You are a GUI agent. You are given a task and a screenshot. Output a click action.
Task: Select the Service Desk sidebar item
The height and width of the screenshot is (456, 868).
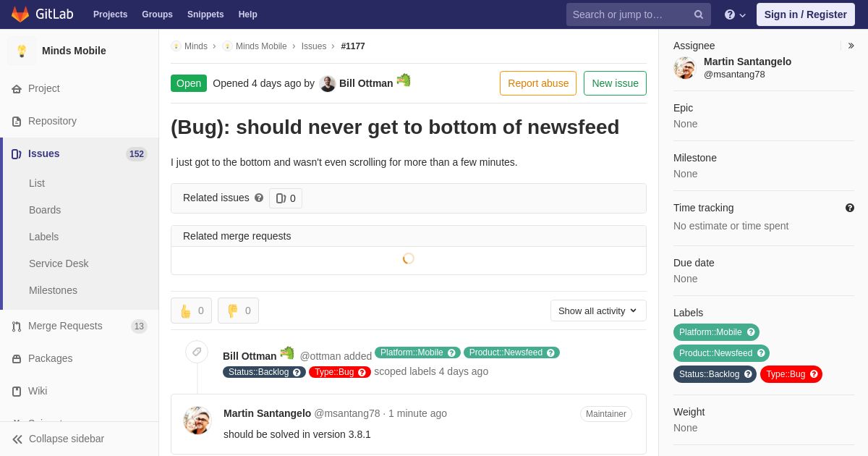(59, 263)
